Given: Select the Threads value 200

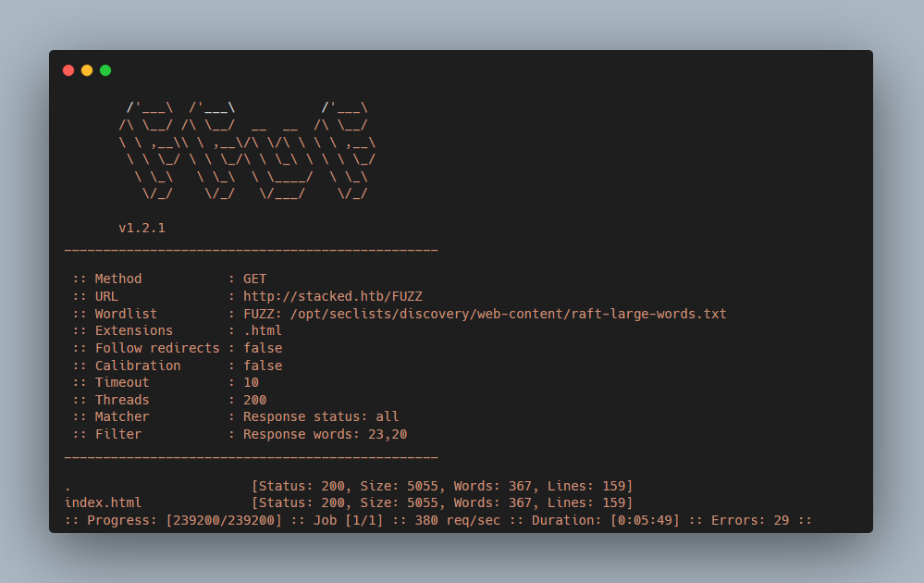Looking at the screenshot, I should point(254,400).
